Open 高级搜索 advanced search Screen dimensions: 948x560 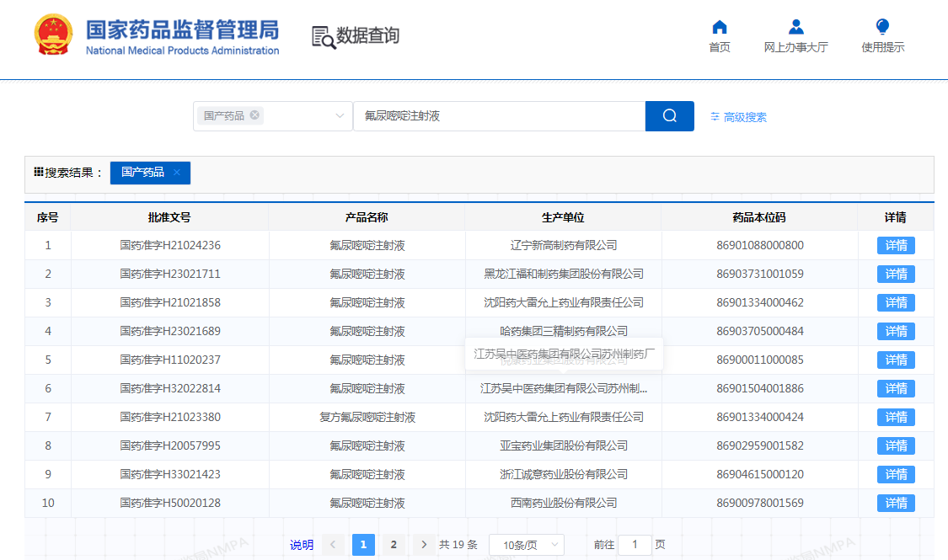(x=738, y=117)
